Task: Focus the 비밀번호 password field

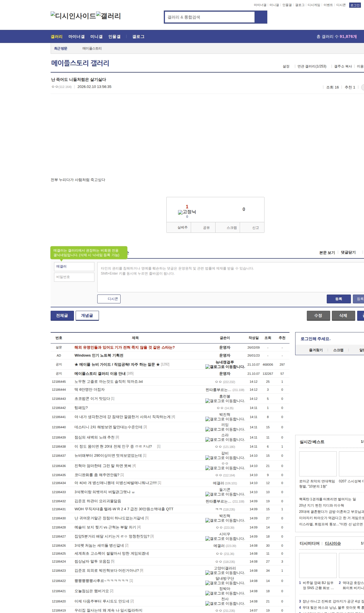Action: [x=74, y=277]
